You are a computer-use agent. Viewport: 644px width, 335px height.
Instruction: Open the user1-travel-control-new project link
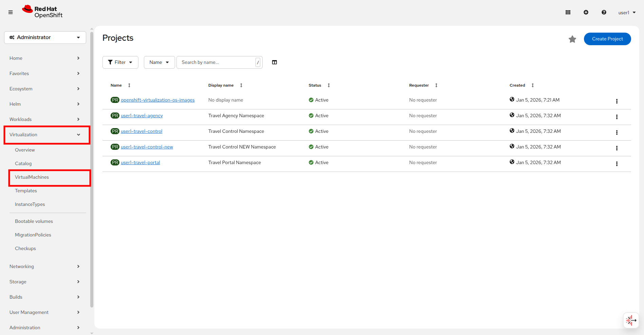147,147
